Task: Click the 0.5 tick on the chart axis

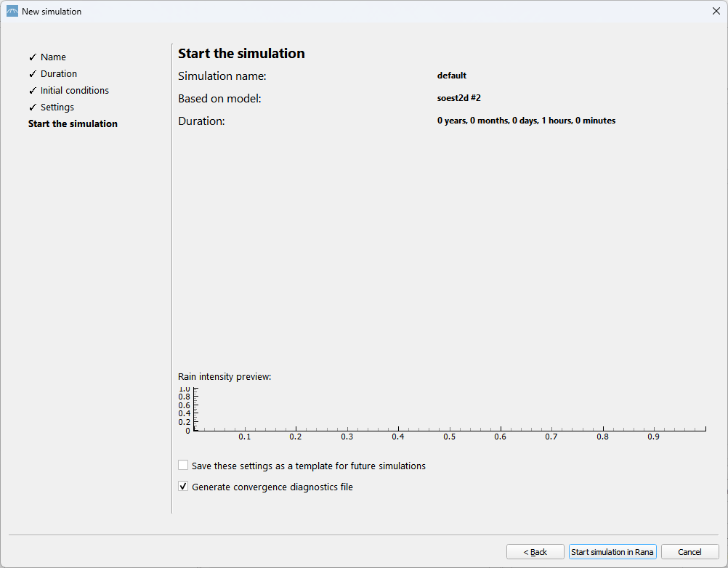Action: coord(449,437)
